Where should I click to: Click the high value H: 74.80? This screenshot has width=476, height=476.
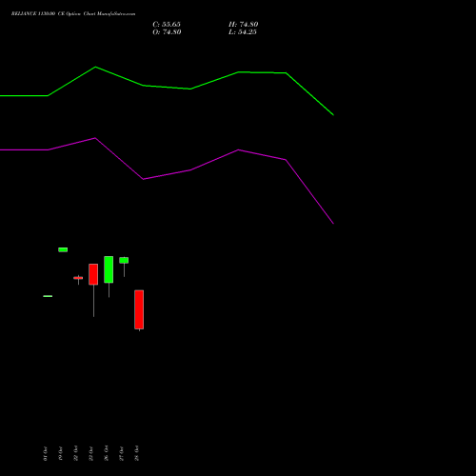[x=244, y=25]
